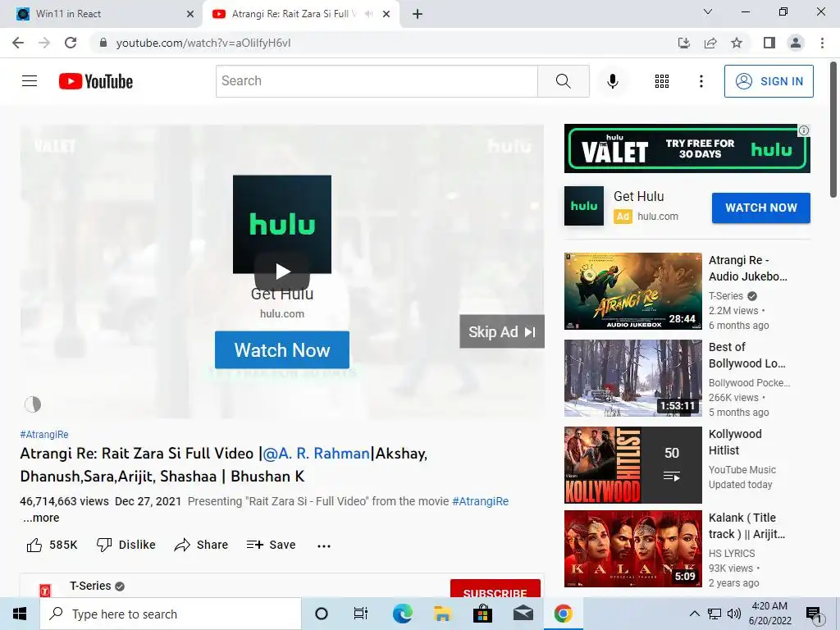Launch Microsoft Edge from taskbar

(x=402, y=614)
